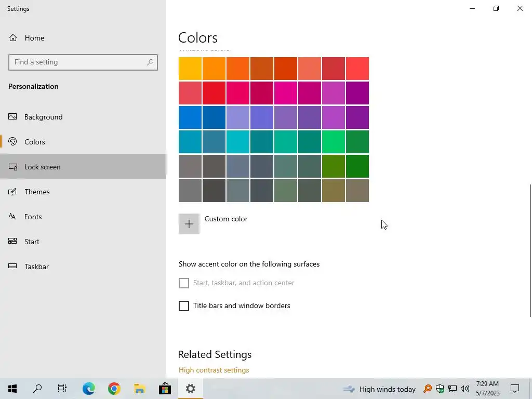Open File Explorer from the taskbar
Screen dimensions: 532x399
(139, 389)
